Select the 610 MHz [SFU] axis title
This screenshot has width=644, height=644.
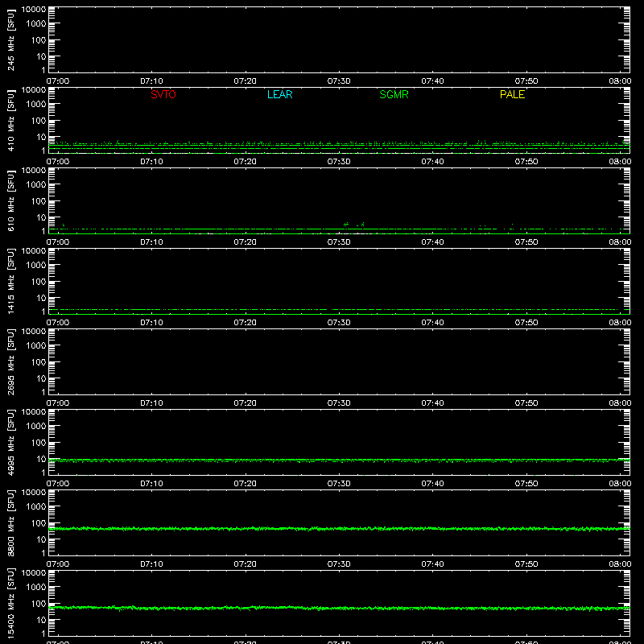pyautogui.click(x=10, y=200)
